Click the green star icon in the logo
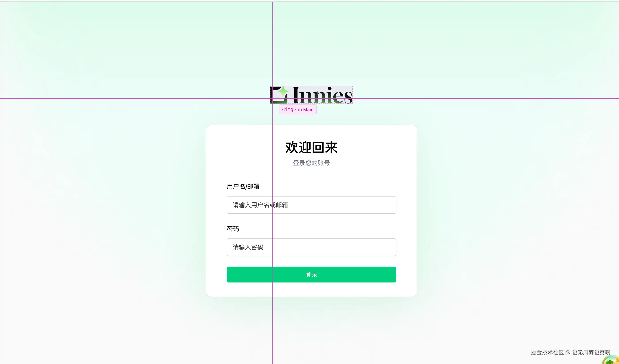This screenshot has height=364, width=619. tap(283, 91)
